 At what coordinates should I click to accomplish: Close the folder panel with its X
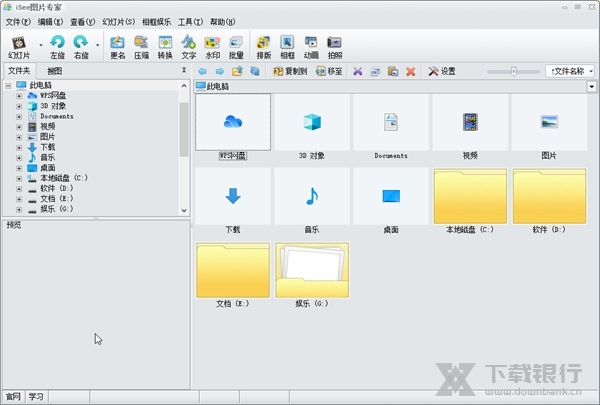point(184,70)
